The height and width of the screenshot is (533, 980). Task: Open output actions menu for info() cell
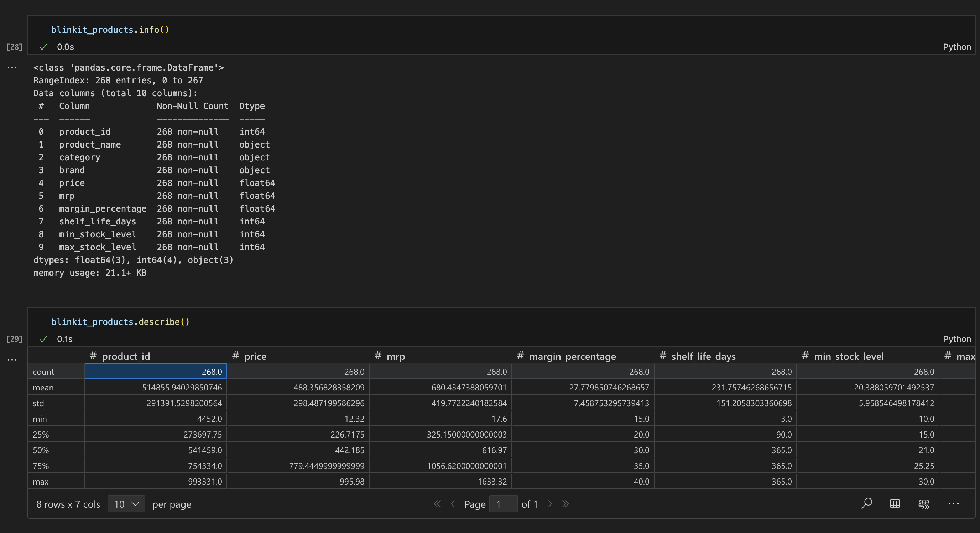click(12, 68)
